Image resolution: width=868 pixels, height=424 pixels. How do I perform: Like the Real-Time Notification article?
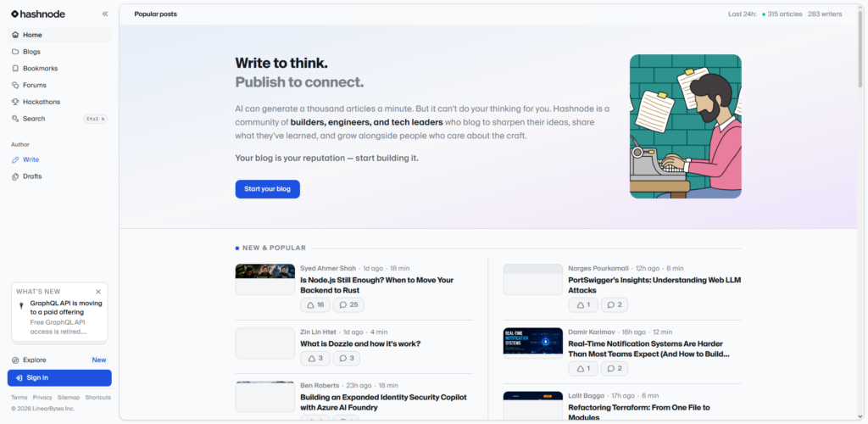[x=583, y=369]
